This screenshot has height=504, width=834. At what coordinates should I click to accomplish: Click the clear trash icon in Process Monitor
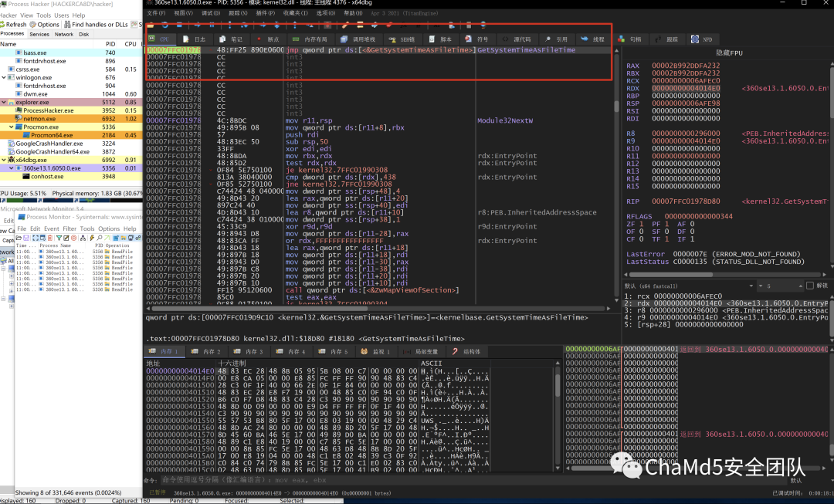tap(50, 238)
